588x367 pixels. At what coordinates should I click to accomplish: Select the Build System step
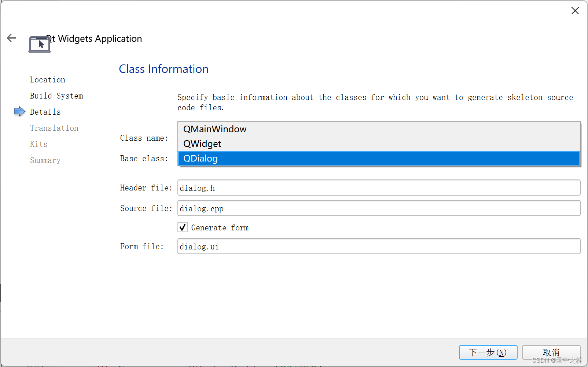coord(56,96)
